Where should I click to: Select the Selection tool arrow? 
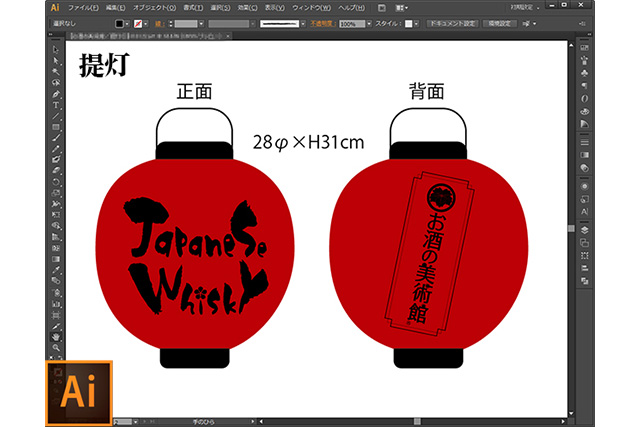[x=56, y=49]
